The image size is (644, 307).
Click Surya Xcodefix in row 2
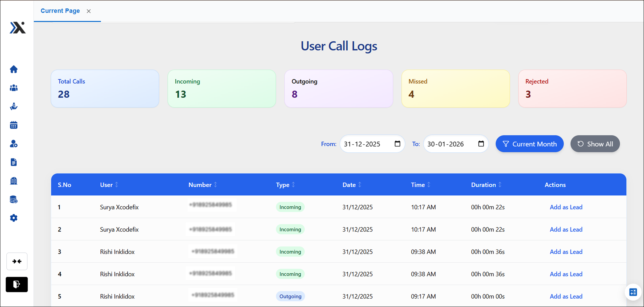(x=119, y=229)
